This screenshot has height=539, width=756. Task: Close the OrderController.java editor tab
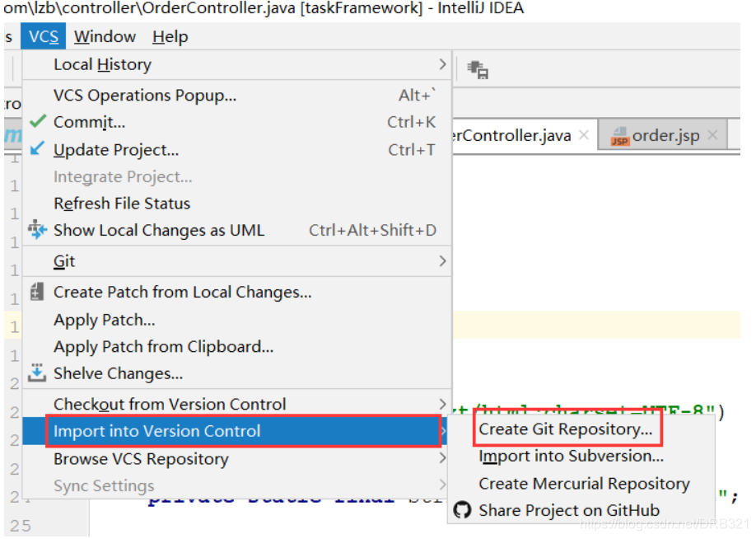(x=584, y=135)
